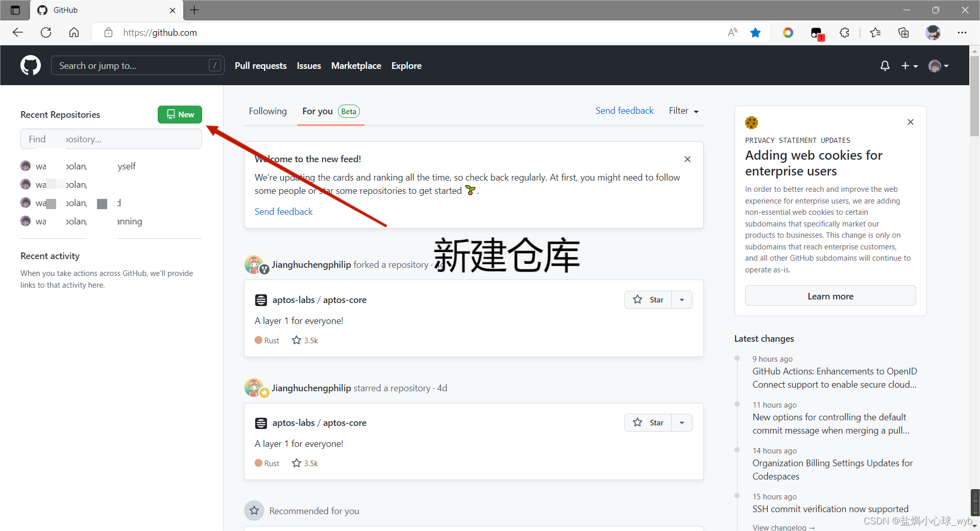Switch to the For you tab
Viewport: 980px width, 531px height.
click(331, 111)
